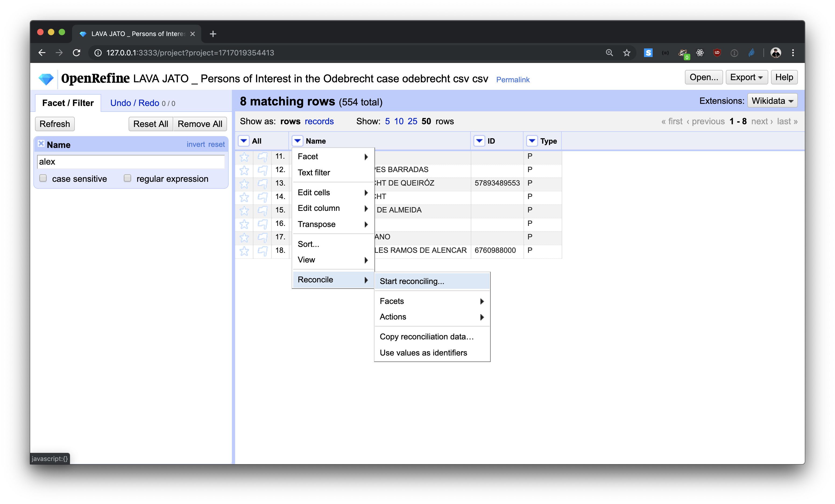Open the All column dropdown

point(244,141)
